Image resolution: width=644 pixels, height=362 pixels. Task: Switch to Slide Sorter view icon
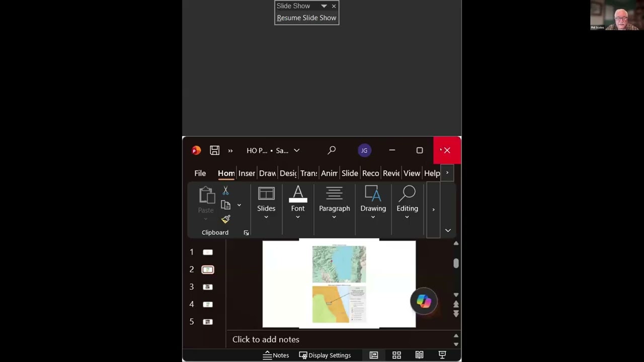396,355
